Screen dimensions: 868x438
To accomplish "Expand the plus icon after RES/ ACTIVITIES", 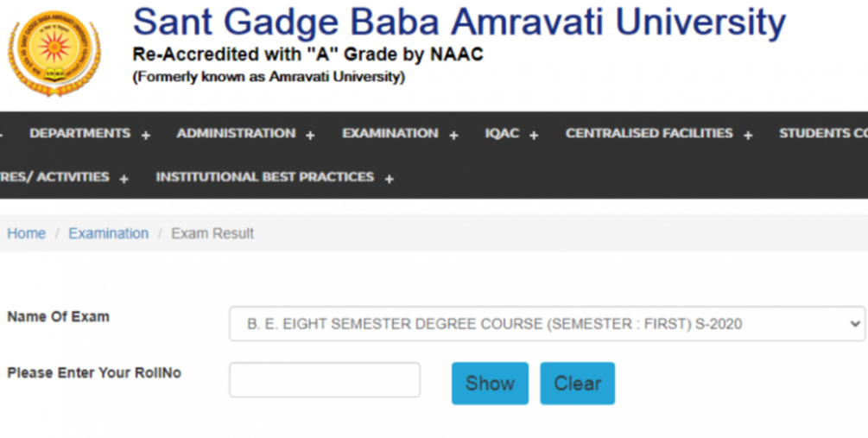I will pos(124,179).
